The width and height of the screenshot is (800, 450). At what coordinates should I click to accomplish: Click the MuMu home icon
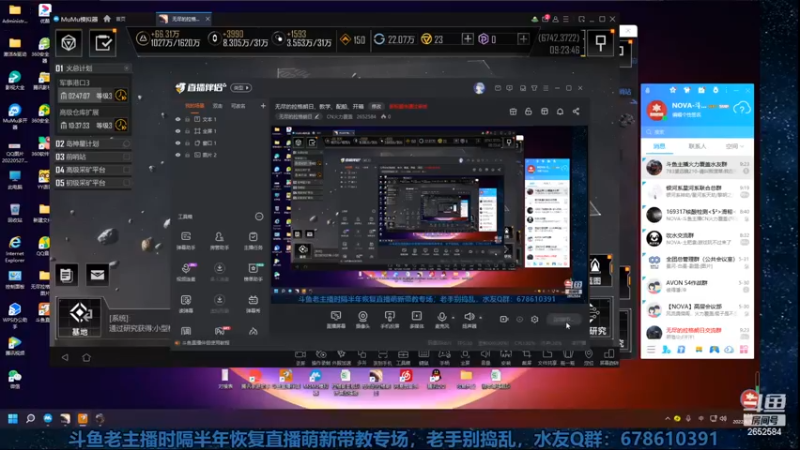point(107,19)
